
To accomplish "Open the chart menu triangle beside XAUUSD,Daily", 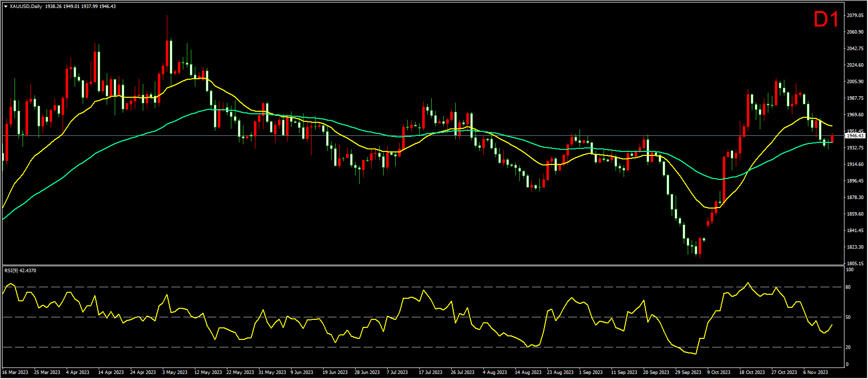I will 6,7.
